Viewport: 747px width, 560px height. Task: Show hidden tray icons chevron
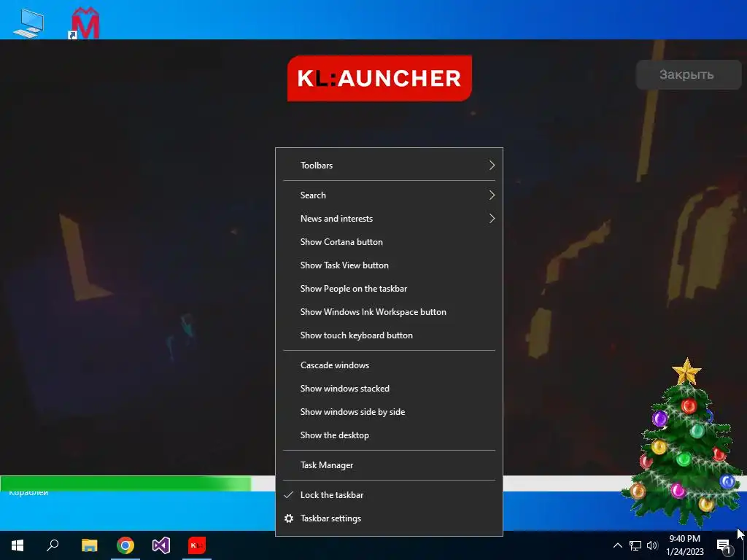coord(617,545)
